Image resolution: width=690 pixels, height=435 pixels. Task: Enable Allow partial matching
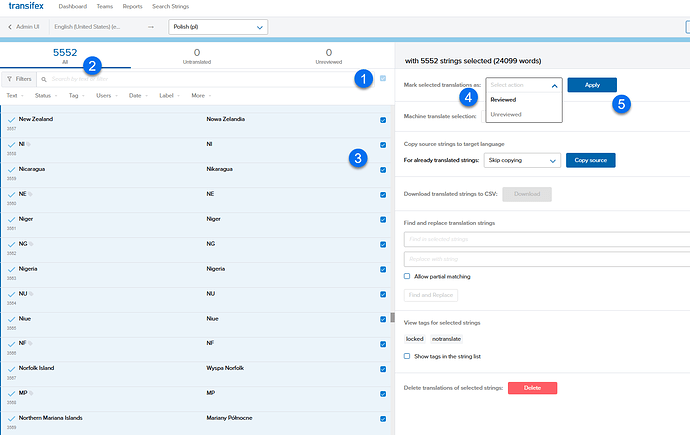point(407,276)
